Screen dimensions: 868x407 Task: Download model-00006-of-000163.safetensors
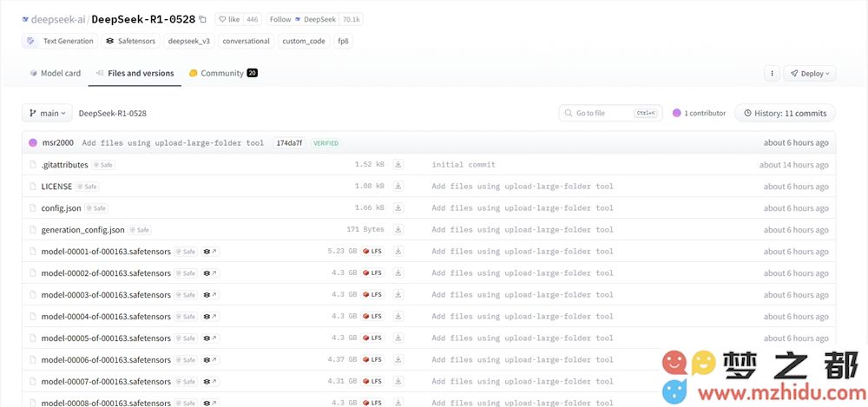click(x=398, y=359)
